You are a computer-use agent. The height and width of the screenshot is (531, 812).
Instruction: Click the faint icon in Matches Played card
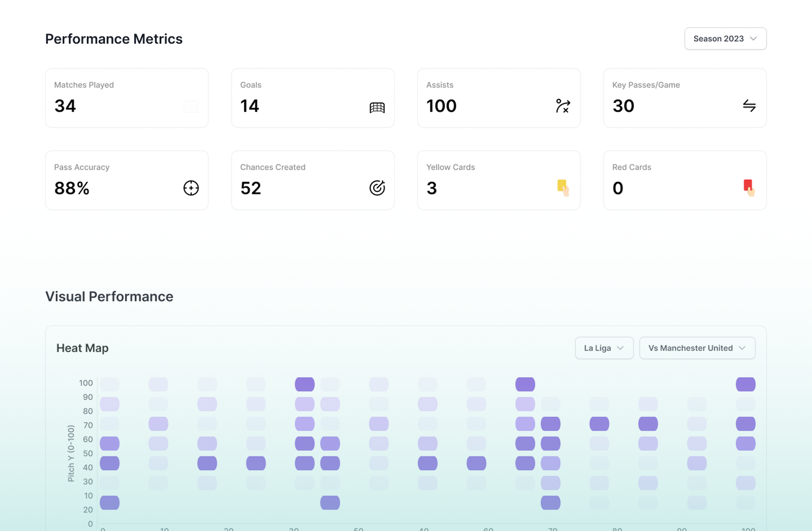pyautogui.click(x=191, y=106)
